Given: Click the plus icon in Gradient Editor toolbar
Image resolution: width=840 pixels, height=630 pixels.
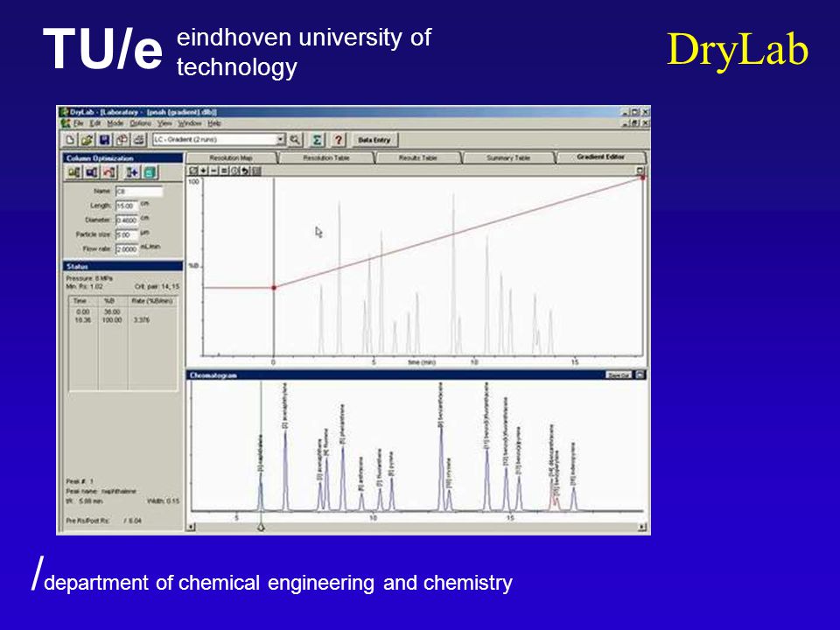Looking at the screenshot, I should (204, 171).
